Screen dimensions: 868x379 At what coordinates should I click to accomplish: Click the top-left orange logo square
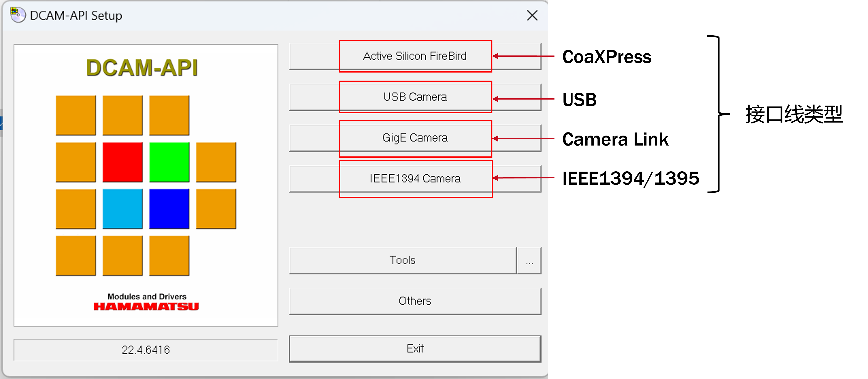[76, 116]
